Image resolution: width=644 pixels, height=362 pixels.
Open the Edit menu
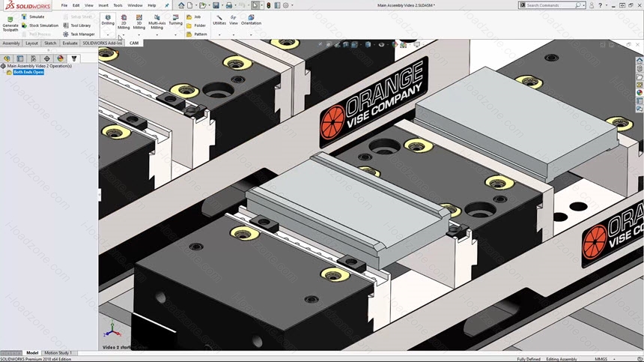[76, 5]
